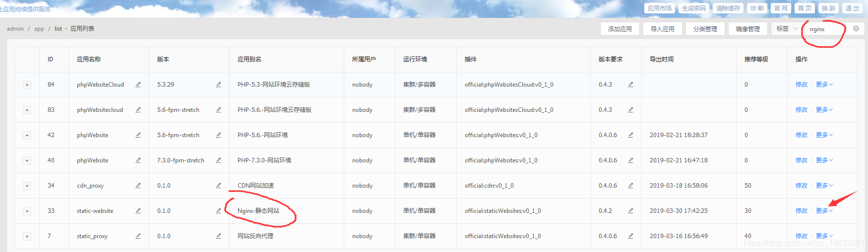Open 更多 menu for ID 84

(824, 85)
